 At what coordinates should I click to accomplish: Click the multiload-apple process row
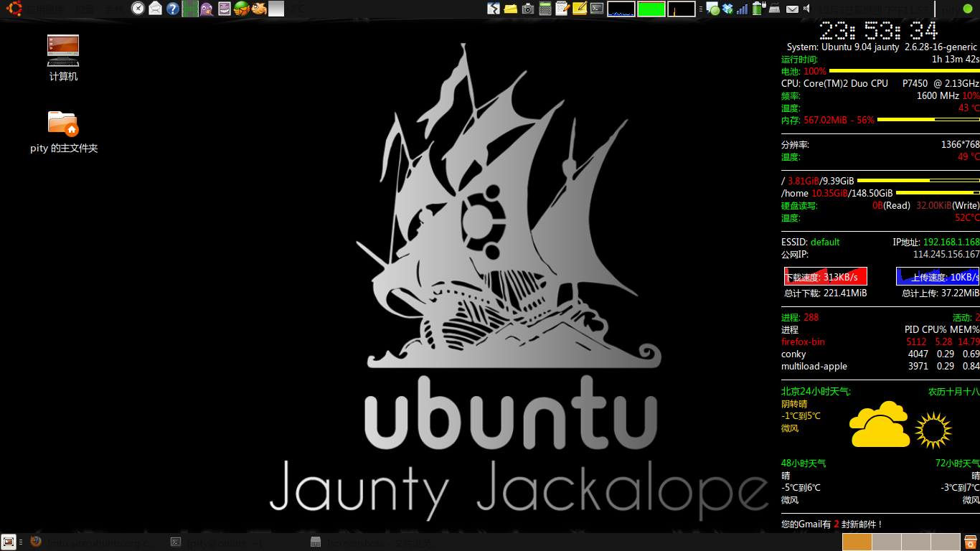880,367
